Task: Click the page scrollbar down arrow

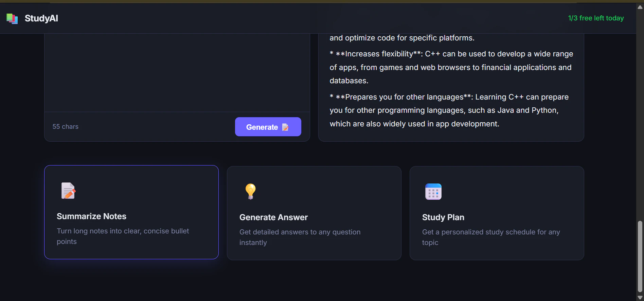Action: pos(640,298)
